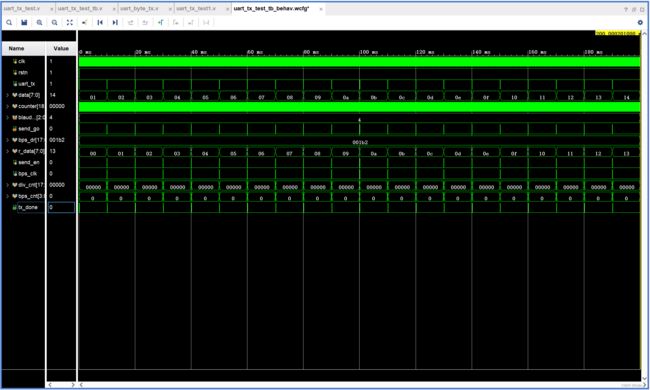Expand the r_data[7:0] bus

[x=7, y=151]
